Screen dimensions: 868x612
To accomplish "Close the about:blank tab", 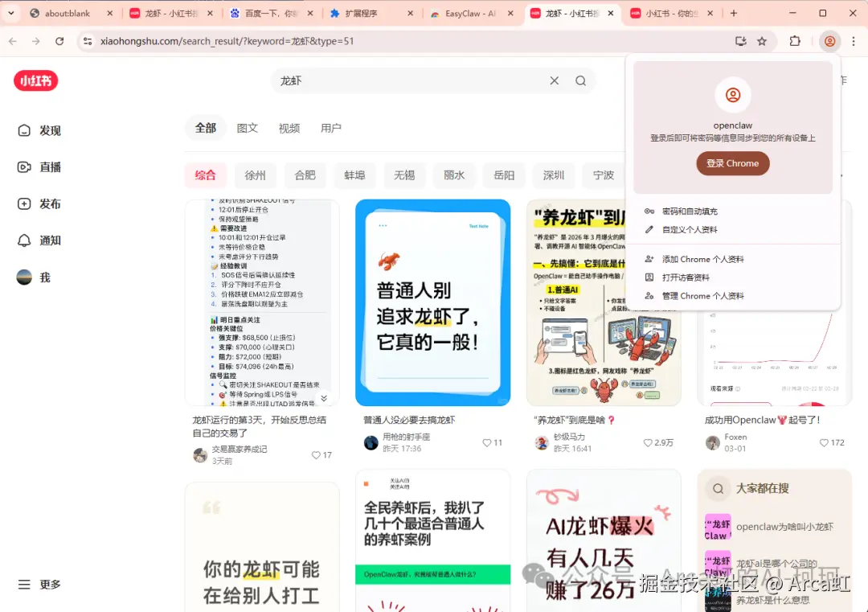I will coord(109,14).
